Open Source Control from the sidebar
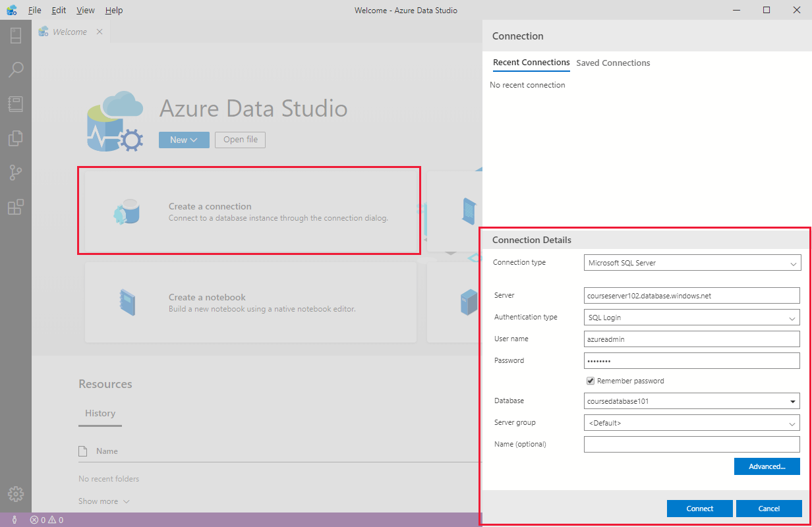 pos(16,172)
